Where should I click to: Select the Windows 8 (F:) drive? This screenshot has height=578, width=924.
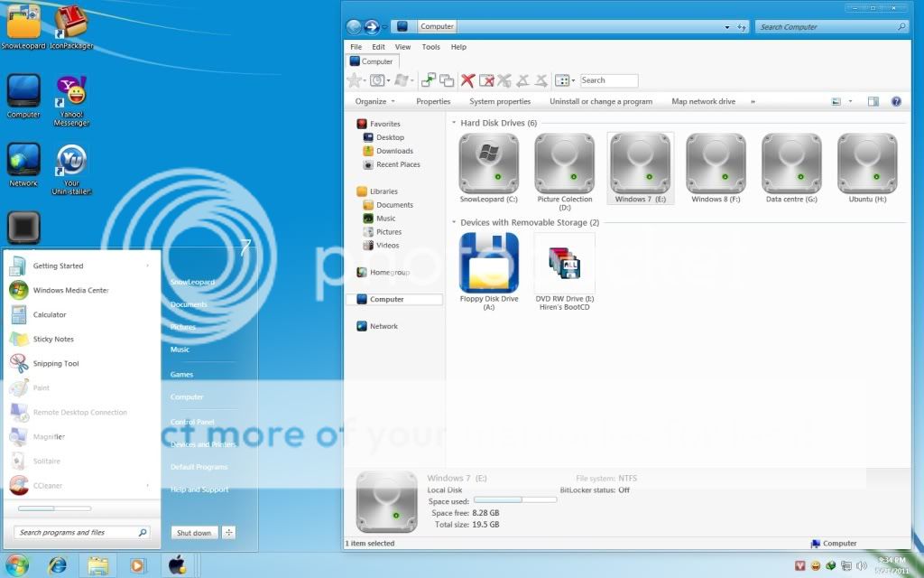point(716,163)
